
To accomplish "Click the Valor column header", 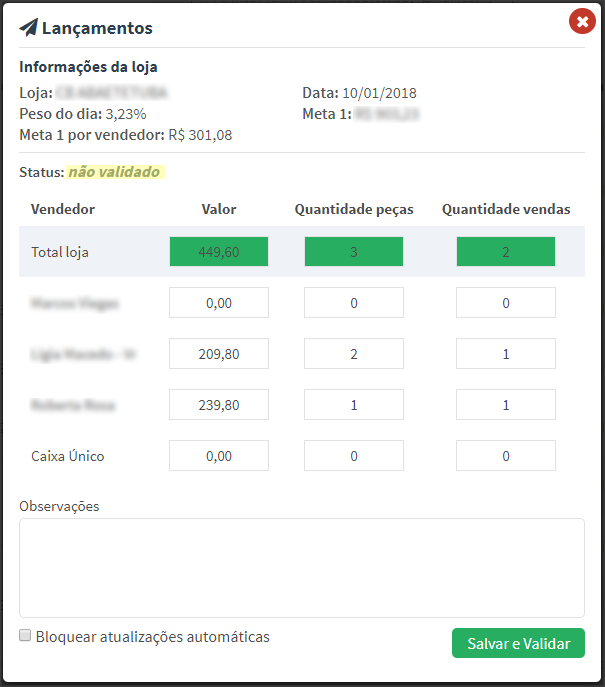I will click(x=219, y=209).
